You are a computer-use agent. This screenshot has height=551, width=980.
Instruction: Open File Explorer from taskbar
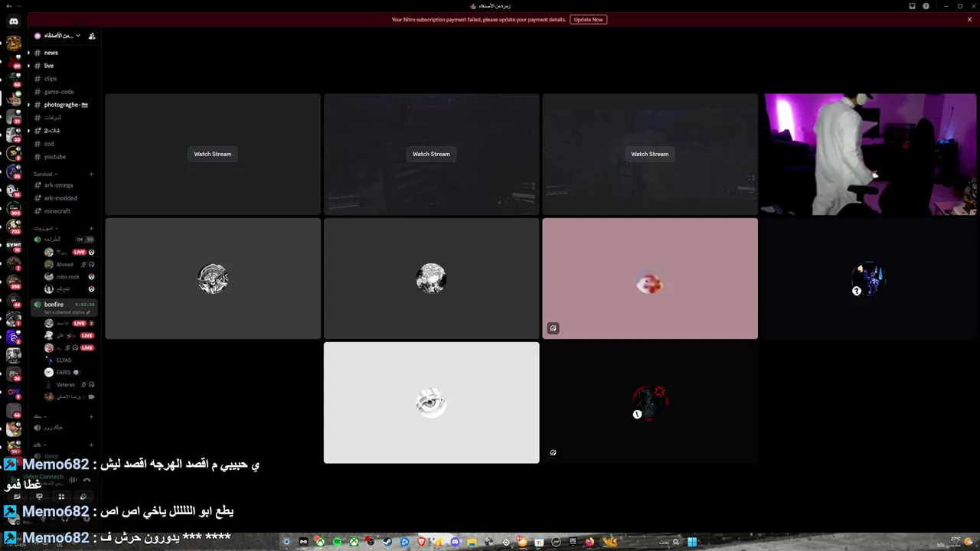pyautogui.click(x=472, y=542)
